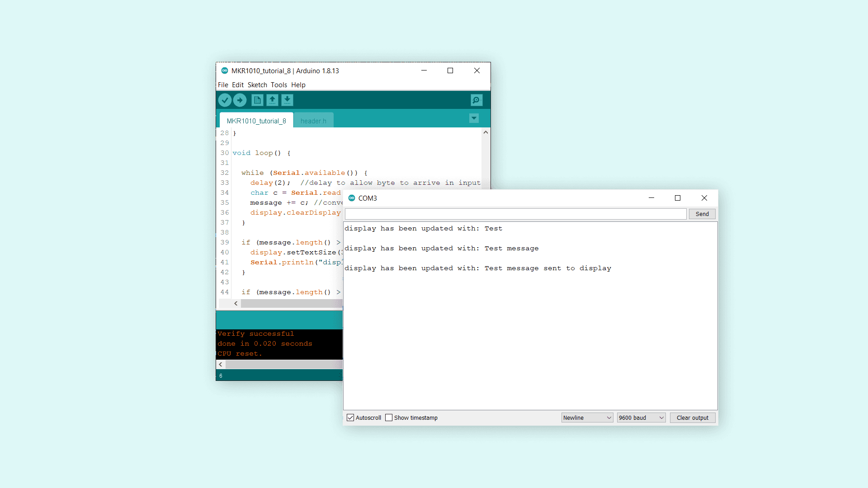Screen dimensions: 868x488
Task: Click the serial message input field
Action: 515,214
